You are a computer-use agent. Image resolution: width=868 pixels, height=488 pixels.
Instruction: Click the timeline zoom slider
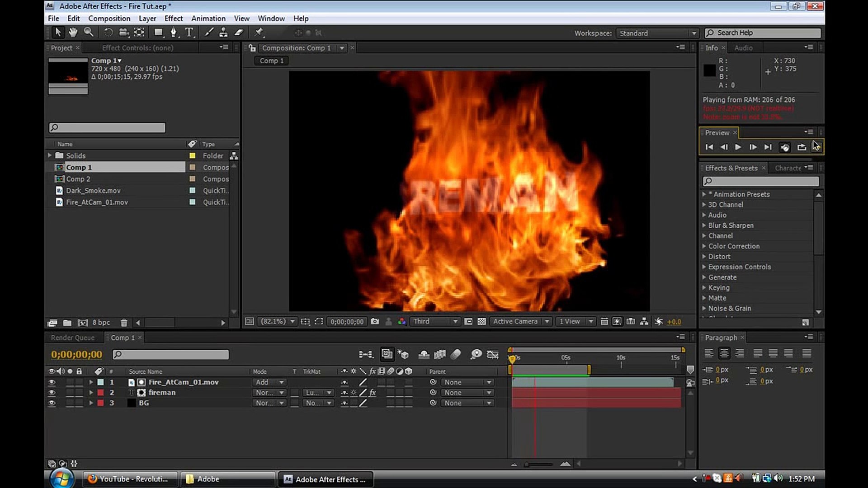pos(539,464)
